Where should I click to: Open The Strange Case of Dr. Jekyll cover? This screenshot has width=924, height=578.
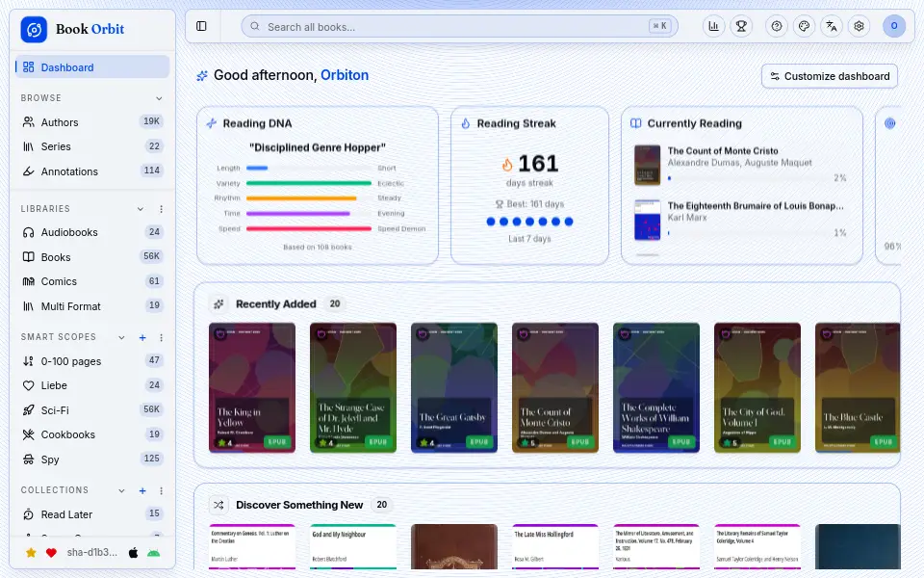[353, 388]
